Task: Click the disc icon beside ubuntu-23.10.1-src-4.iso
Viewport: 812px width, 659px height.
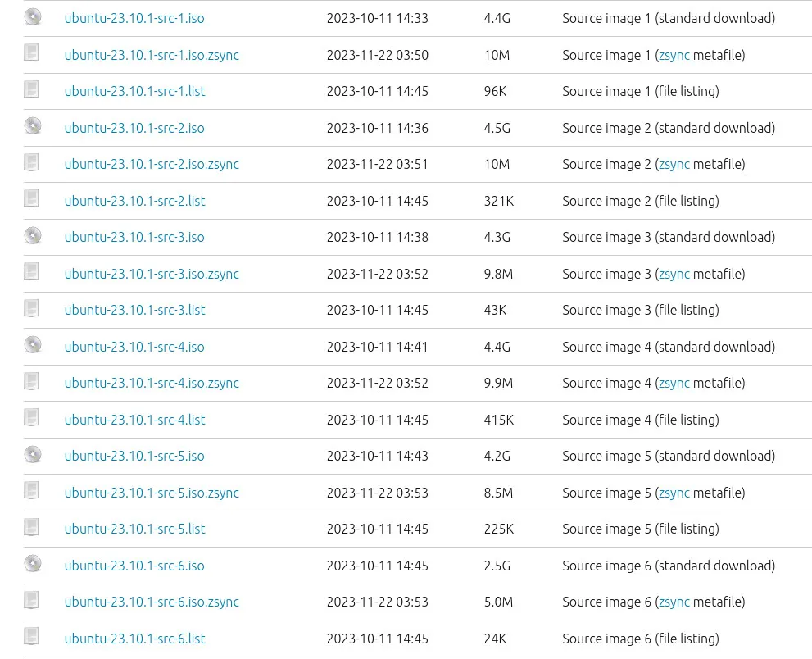Action: [32, 346]
